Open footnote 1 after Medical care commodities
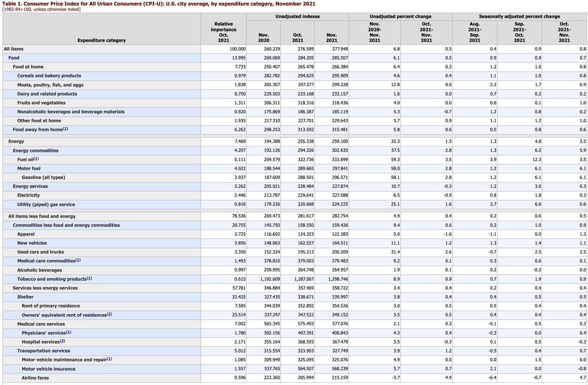This screenshot has height=385, width=588. point(78,260)
